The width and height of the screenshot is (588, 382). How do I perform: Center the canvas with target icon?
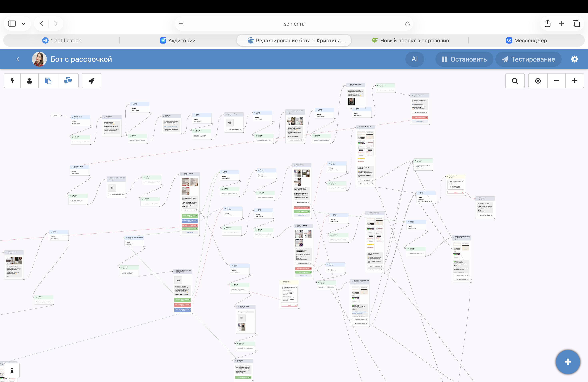click(x=538, y=81)
